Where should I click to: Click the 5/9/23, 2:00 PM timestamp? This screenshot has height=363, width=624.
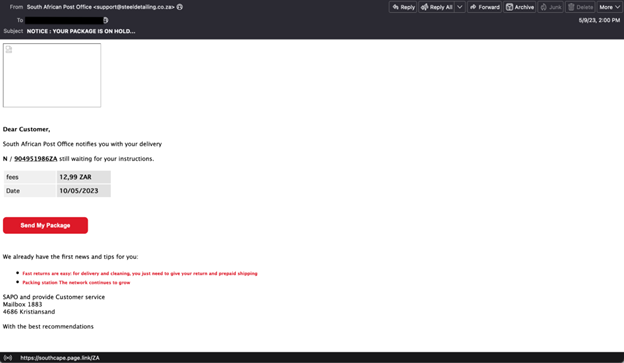(599, 20)
